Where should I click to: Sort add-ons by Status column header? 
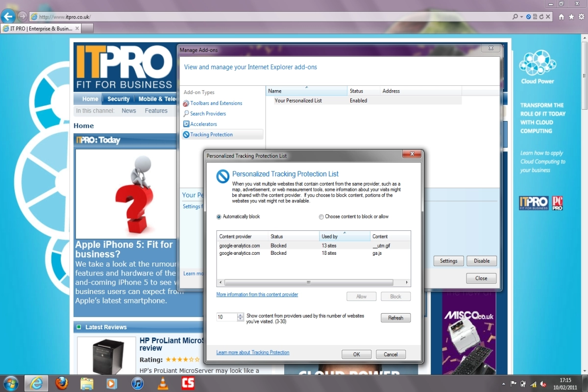pyautogui.click(x=364, y=91)
